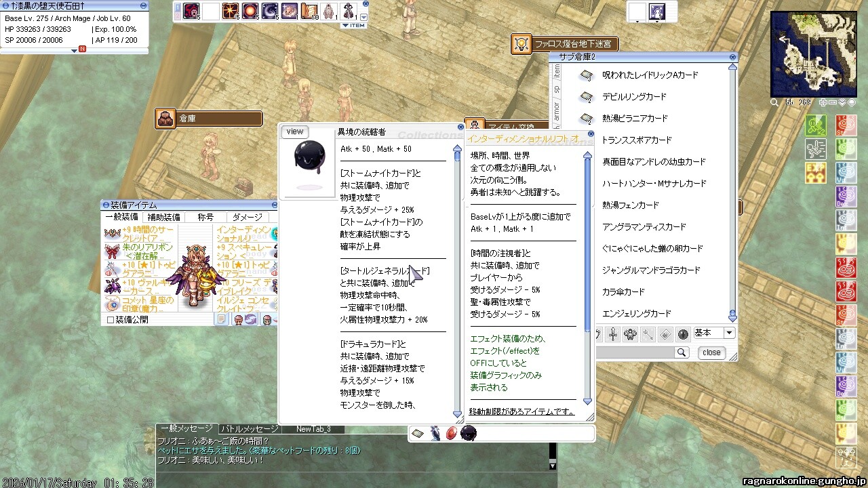Open the バトルメッセージ chat tab
Viewport: 868px width, 488px height.
pyautogui.click(x=250, y=429)
